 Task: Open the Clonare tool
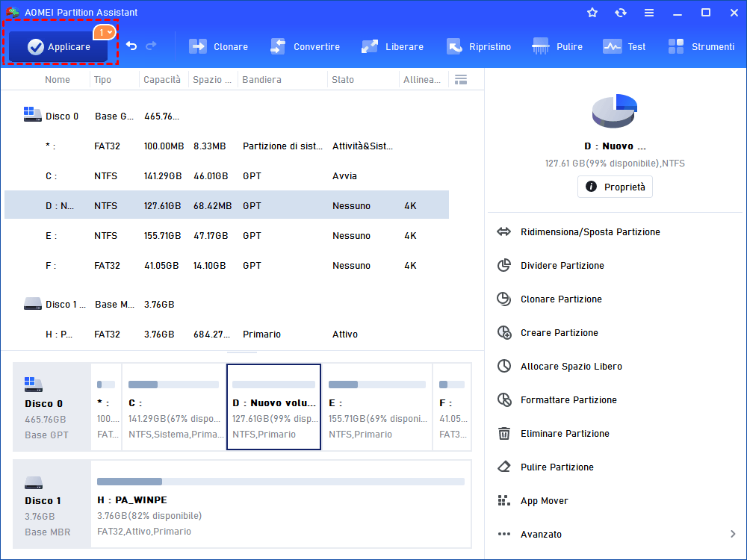[x=218, y=46]
